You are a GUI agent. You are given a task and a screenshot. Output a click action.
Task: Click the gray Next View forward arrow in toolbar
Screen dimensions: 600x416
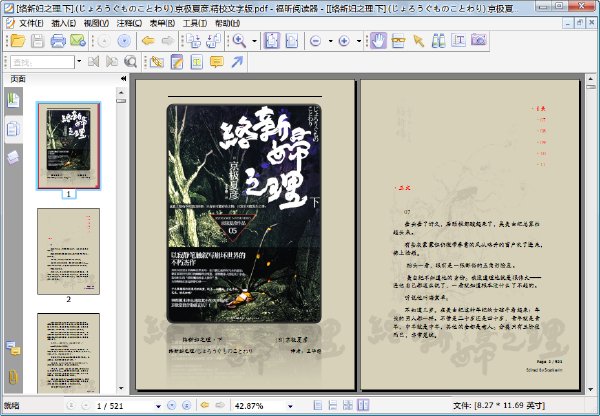pos(168,41)
